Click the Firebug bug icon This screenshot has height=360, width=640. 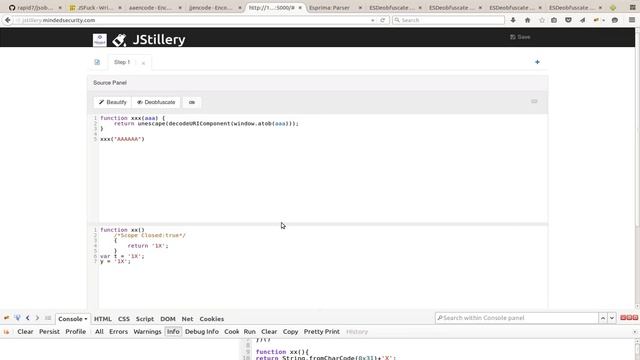(7, 318)
